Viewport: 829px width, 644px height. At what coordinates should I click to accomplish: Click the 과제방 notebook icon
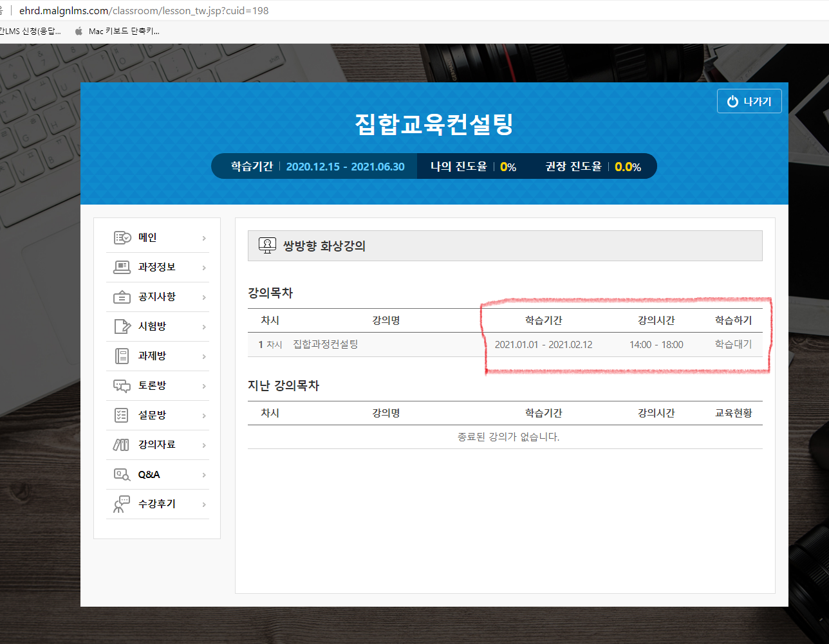pos(122,356)
